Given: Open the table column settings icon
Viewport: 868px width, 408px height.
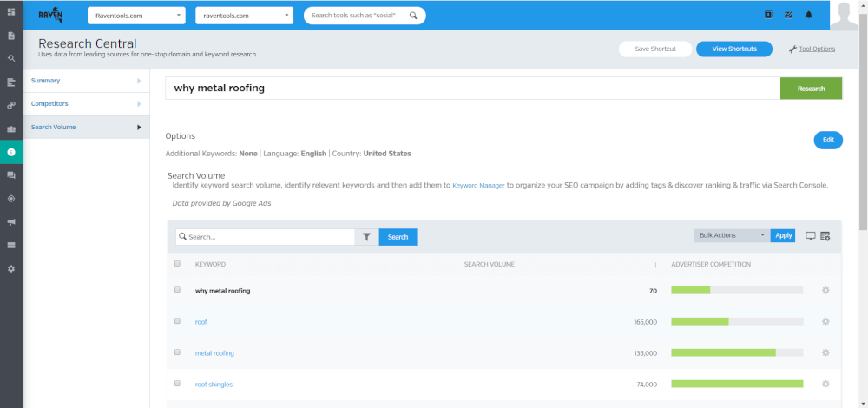Looking at the screenshot, I should (825, 236).
